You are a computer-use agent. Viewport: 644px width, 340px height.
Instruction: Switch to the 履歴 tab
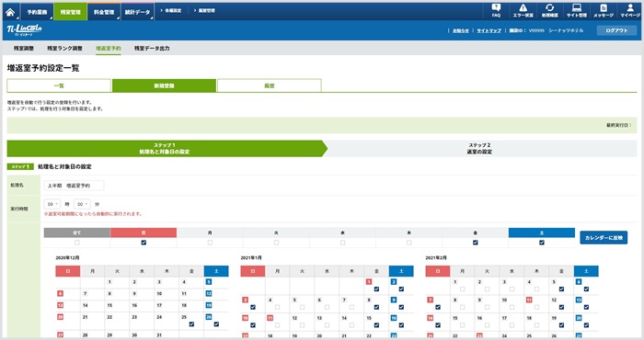[x=269, y=85]
